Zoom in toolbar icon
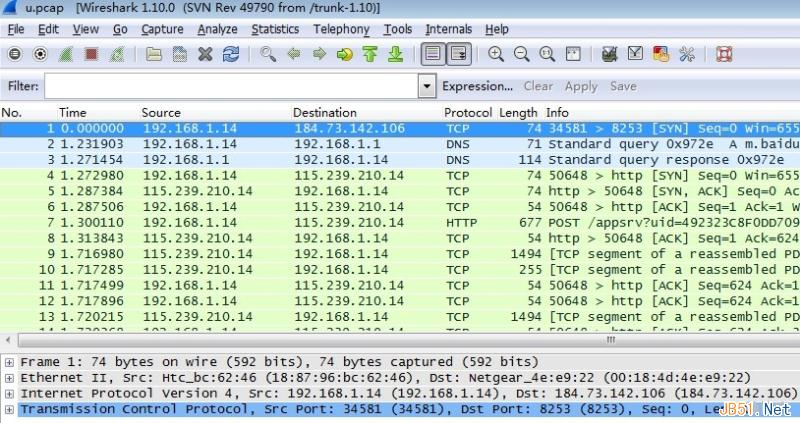Image resolution: width=800 pixels, height=423 pixels. click(495, 54)
